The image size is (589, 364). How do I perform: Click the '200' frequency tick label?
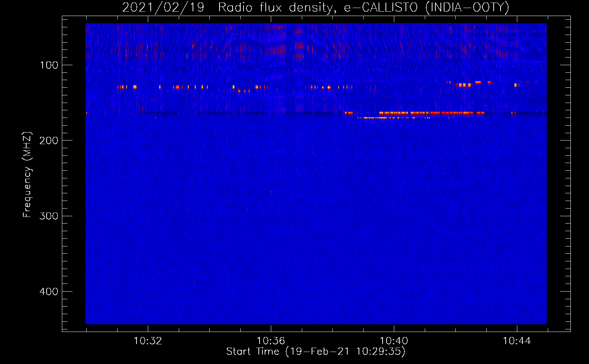[x=49, y=141]
